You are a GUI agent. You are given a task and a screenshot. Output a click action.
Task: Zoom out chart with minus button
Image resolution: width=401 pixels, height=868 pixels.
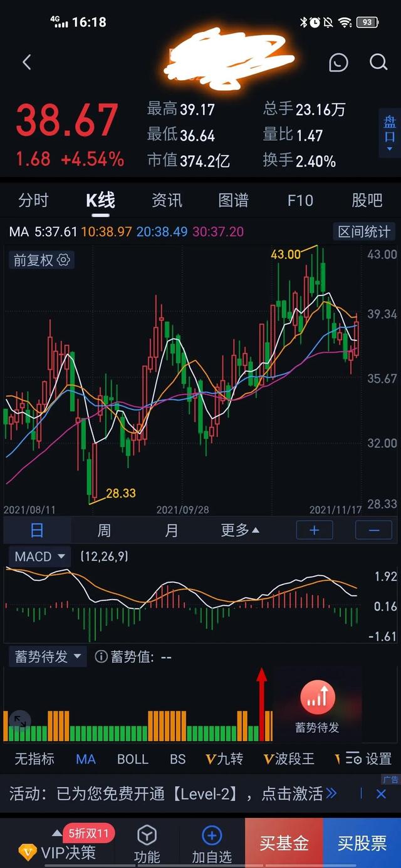point(373,530)
